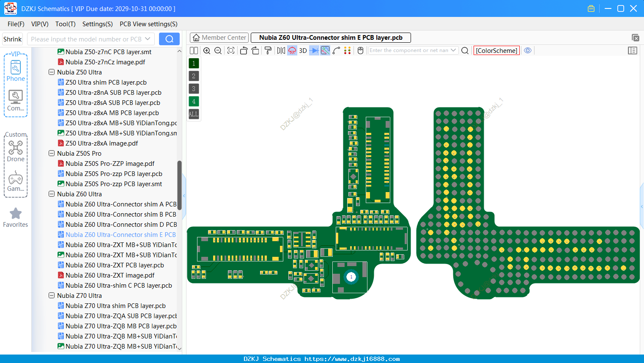
Task: Select the Drone category icon
Action: point(16,151)
